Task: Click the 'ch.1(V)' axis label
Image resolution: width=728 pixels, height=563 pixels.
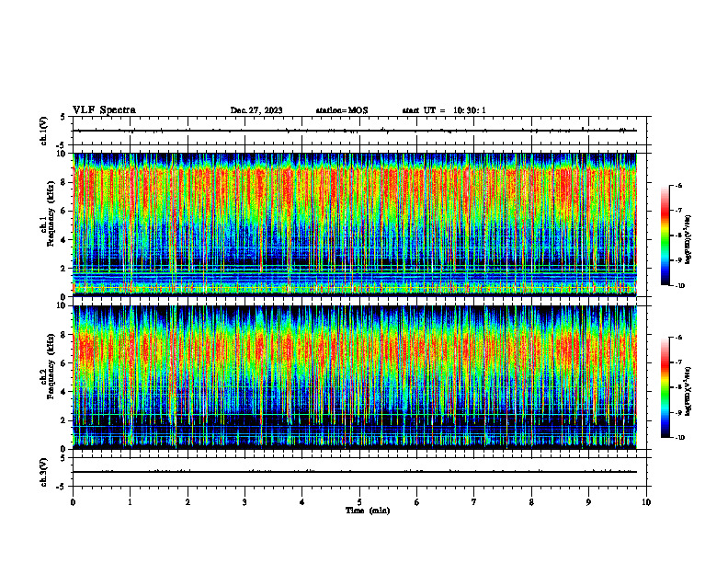Action: (43, 131)
